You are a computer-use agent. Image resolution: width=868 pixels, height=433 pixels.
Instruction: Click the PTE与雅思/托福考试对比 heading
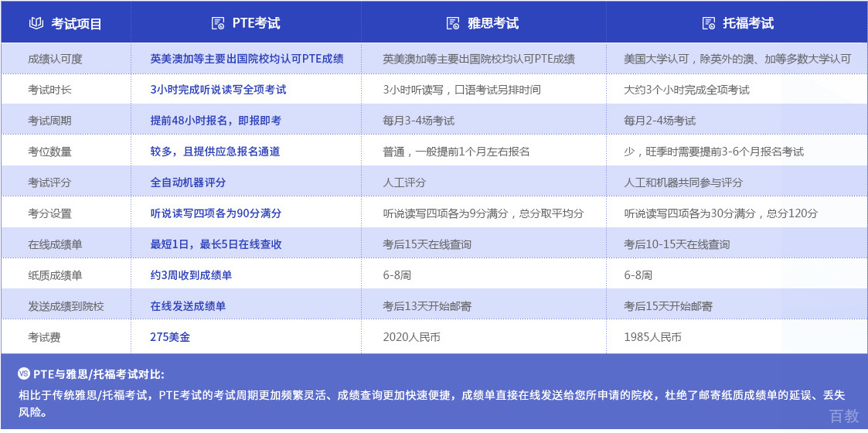[98, 374]
